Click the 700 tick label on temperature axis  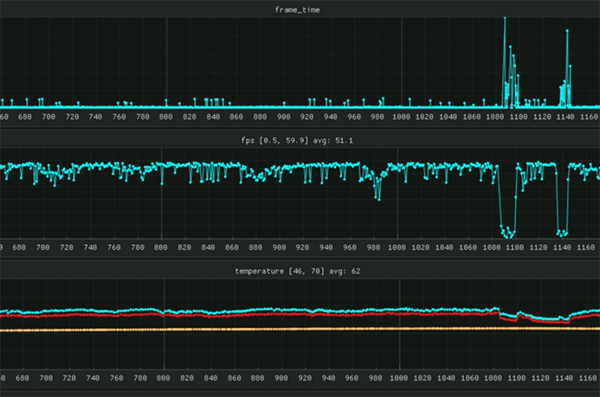[x=46, y=378]
